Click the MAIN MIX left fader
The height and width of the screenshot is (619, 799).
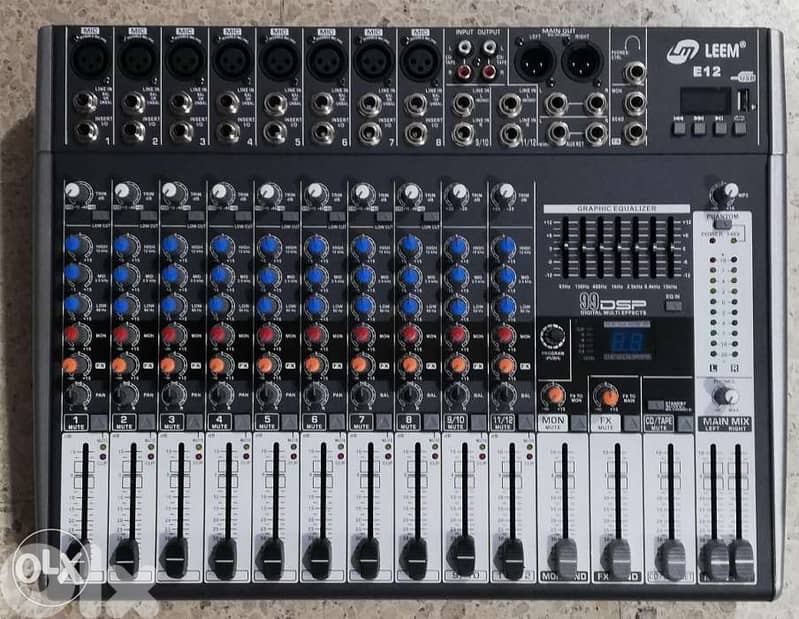coord(715,560)
